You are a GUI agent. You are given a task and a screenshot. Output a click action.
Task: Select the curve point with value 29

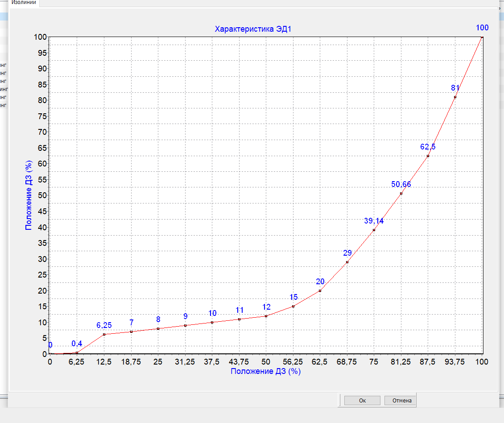pyautogui.click(x=347, y=262)
